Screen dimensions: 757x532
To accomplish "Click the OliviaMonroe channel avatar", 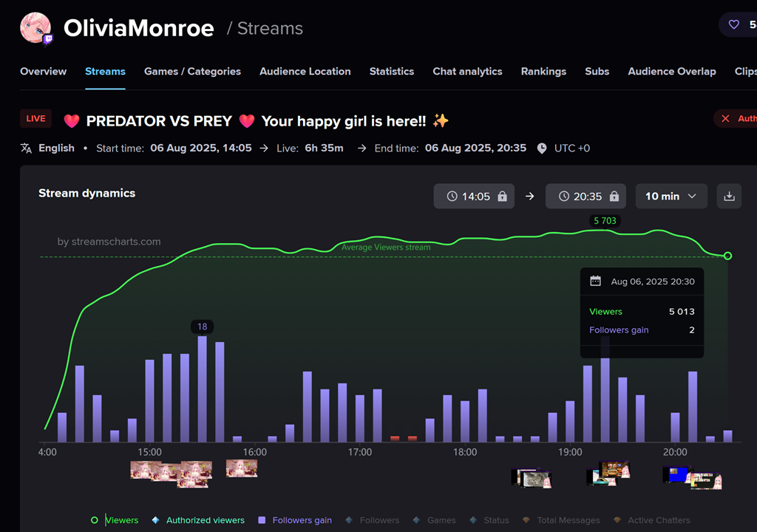I will point(35,28).
